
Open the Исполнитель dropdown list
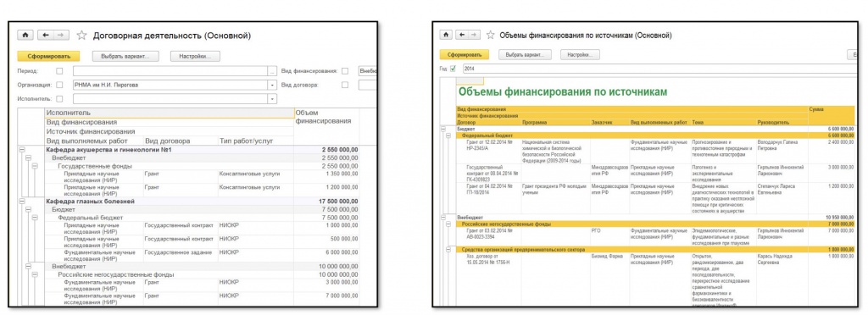pos(272,99)
